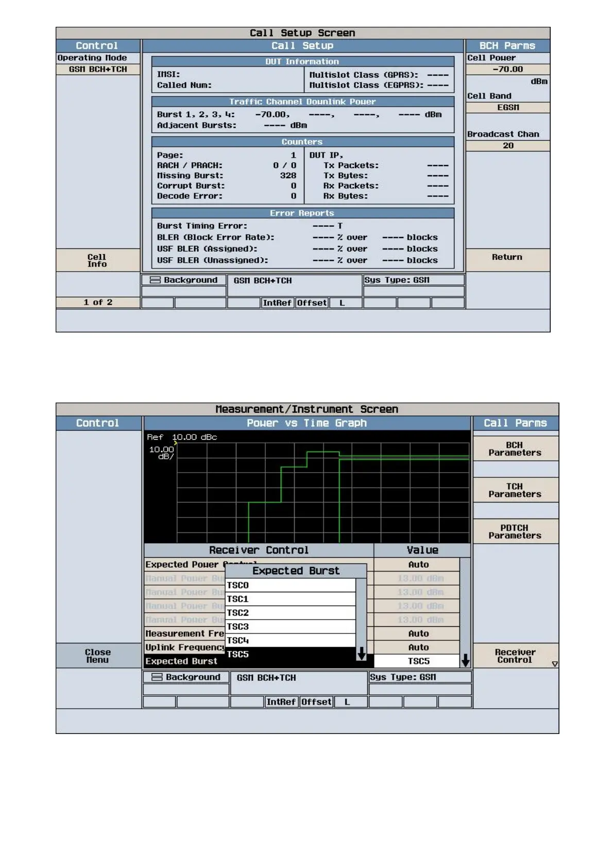Click Background icon in Call Setup status bar
The width and height of the screenshot is (613, 868).
pyautogui.click(x=155, y=280)
